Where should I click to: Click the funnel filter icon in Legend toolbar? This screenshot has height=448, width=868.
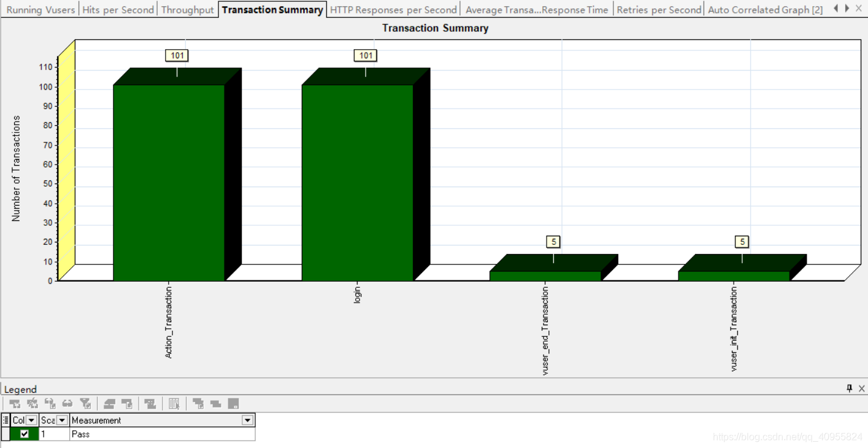tap(85, 404)
